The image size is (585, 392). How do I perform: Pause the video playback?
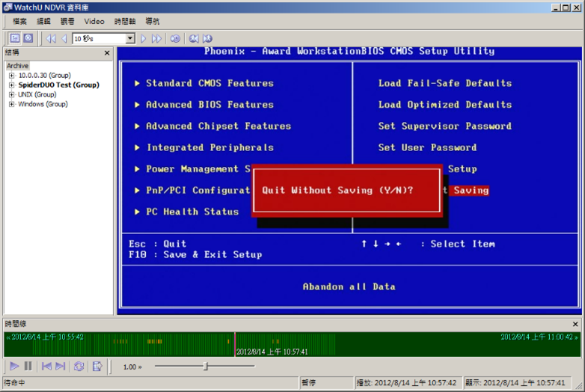pyautogui.click(x=28, y=366)
